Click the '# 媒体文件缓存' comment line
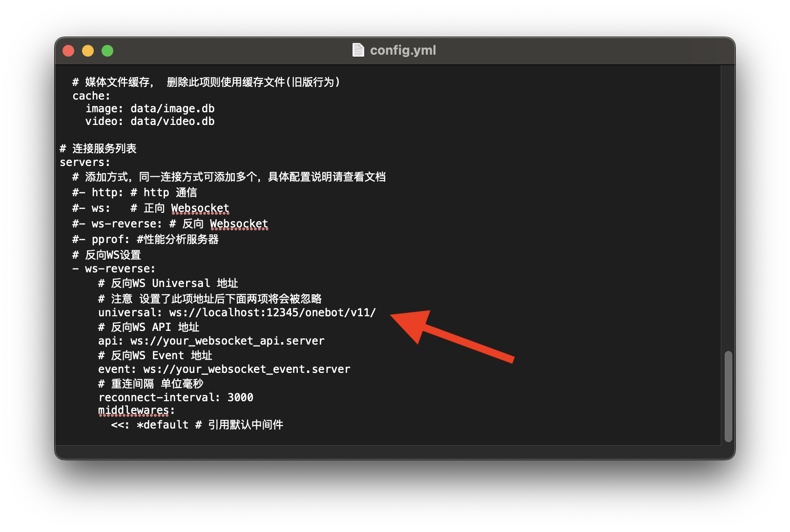 pos(206,82)
